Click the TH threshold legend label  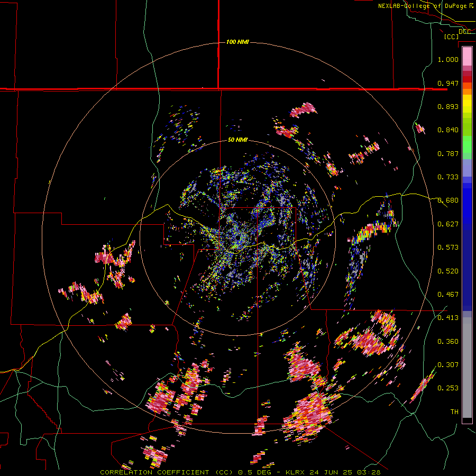click(454, 412)
